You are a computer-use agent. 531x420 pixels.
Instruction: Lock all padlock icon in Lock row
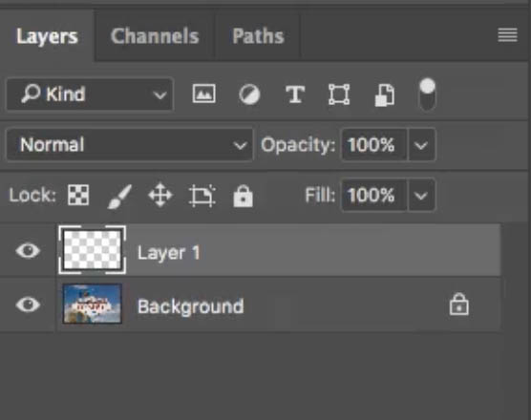(x=244, y=196)
